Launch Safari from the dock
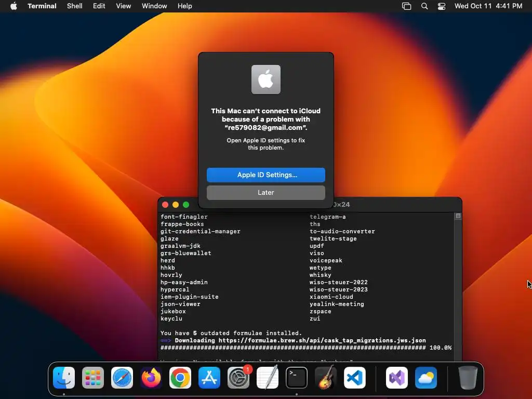Screen dimensions: 532x399 122,378
